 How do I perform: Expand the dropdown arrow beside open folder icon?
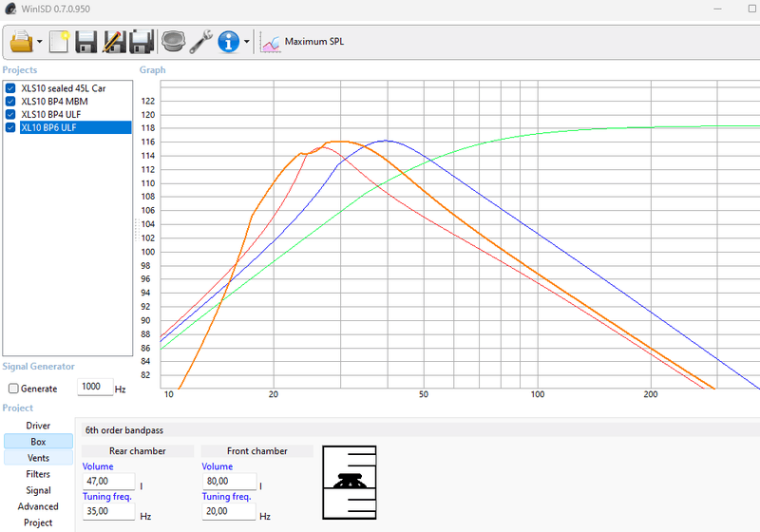coord(39,43)
